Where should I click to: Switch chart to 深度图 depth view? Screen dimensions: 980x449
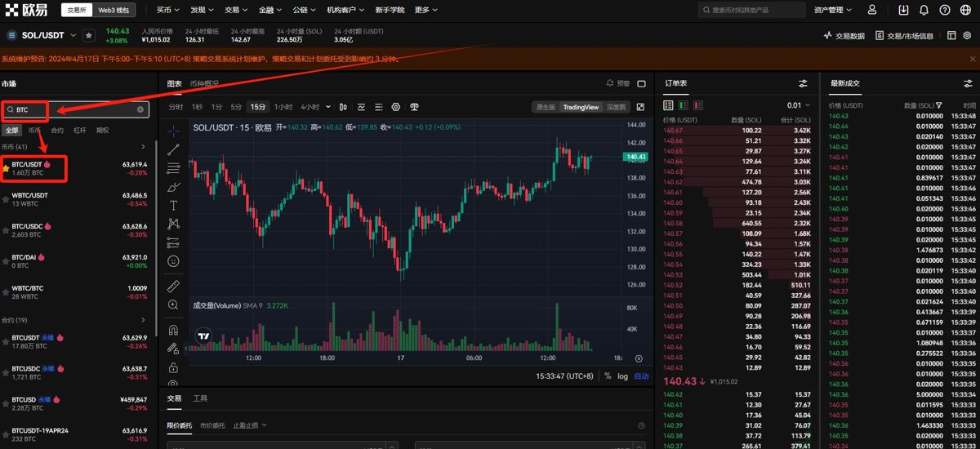tap(617, 107)
